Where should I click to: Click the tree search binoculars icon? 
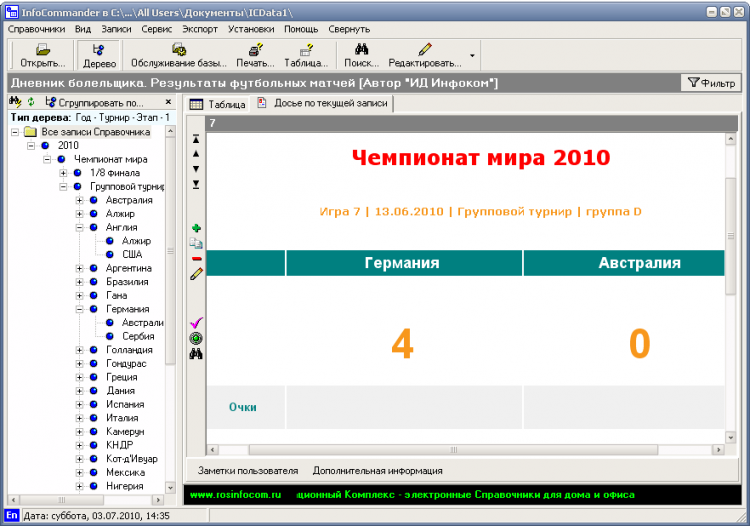[x=15, y=102]
